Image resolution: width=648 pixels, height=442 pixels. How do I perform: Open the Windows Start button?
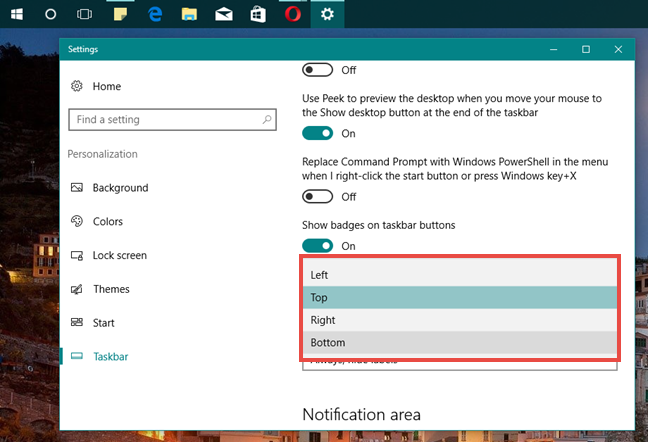pyautogui.click(x=17, y=14)
